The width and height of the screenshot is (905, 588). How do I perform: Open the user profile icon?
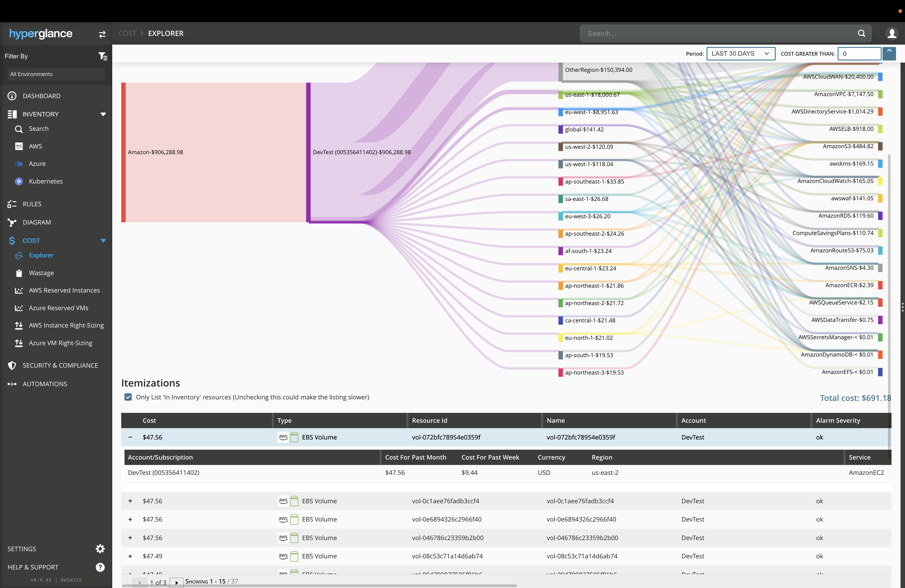pos(892,34)
